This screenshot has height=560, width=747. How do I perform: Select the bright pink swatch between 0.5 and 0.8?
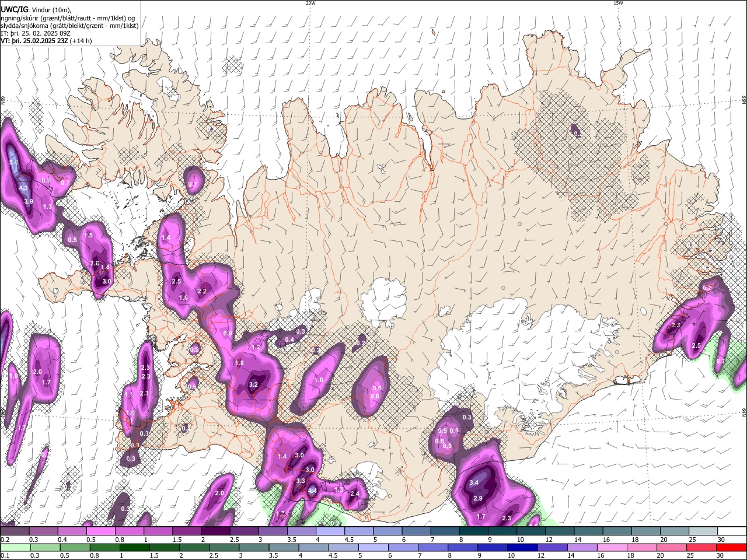click(x=100, y=531)
